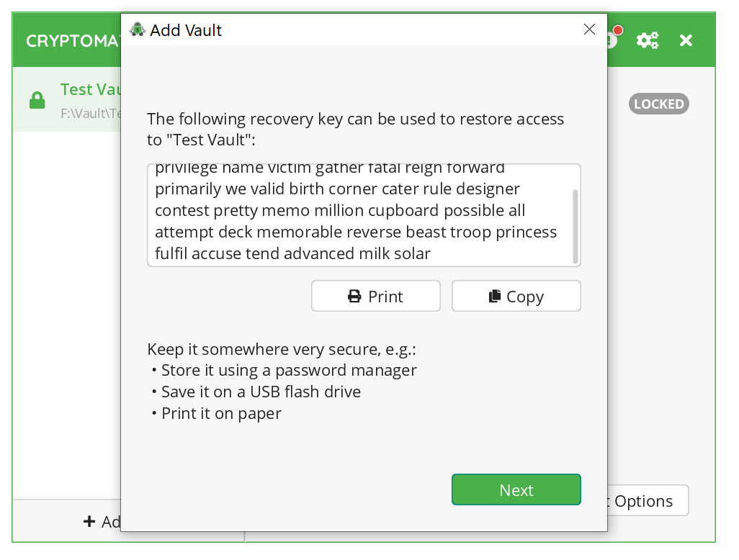
Task: Click the copy icon on Copy button
Action: 495,297
